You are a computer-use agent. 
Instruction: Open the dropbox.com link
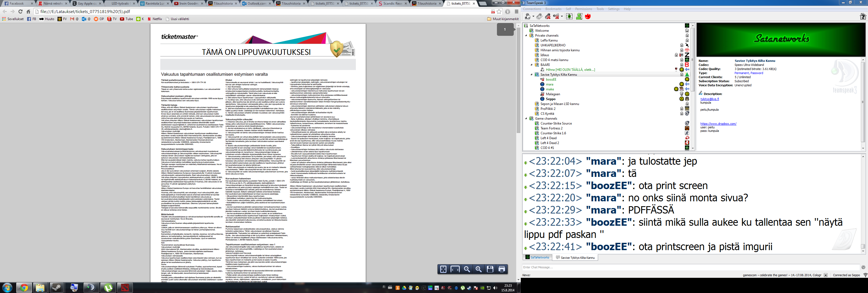pos(718,124)
